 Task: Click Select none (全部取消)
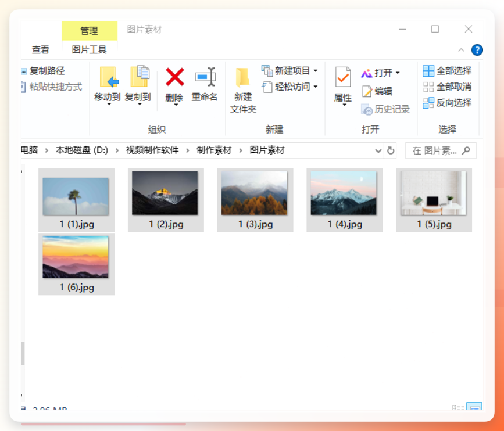[x=447, y=87]
